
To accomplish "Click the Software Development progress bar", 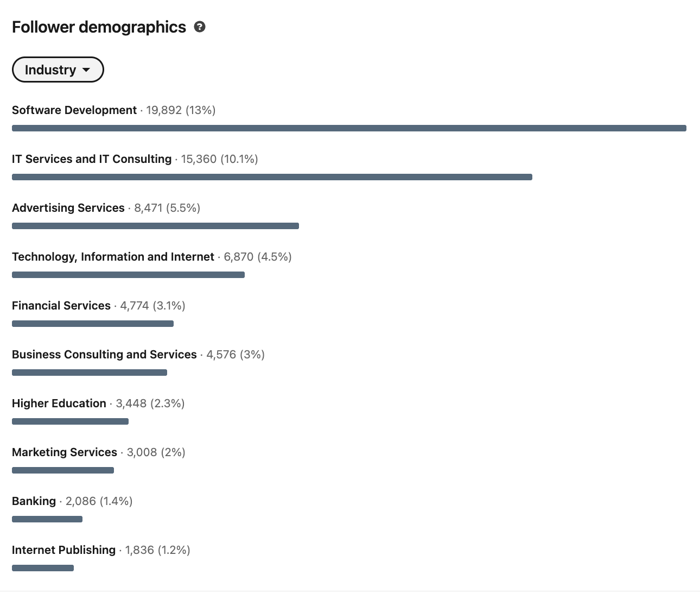I will coord(349,128).
